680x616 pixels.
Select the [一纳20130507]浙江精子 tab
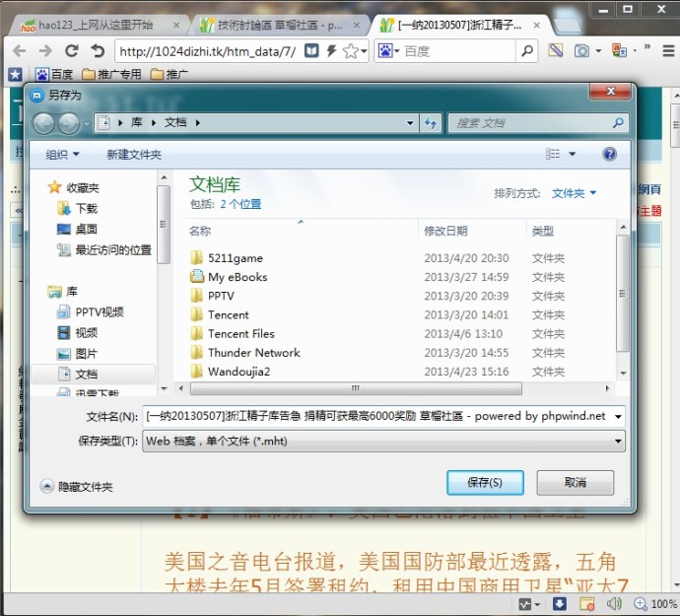pyautogui.click(x=459, y=26)
